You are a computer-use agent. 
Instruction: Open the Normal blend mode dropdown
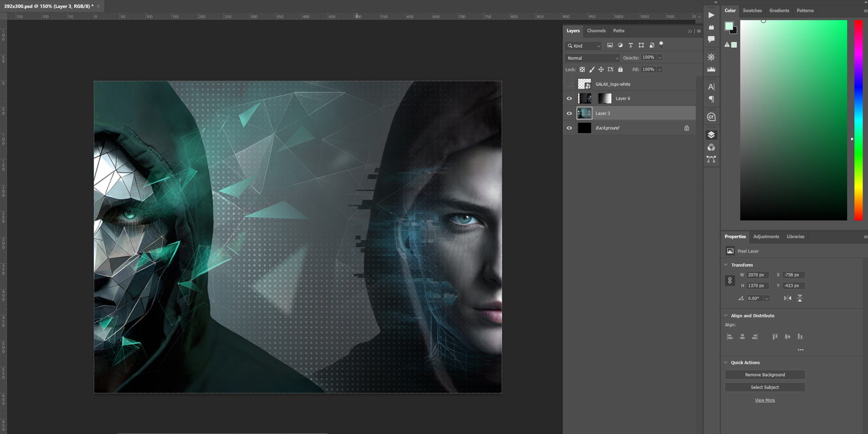(592, 58)
